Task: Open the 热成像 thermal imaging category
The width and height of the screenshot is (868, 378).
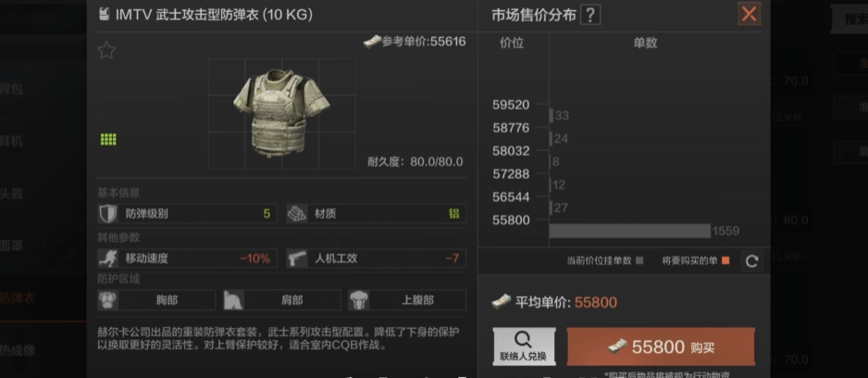Action: [x=18, y=350]
